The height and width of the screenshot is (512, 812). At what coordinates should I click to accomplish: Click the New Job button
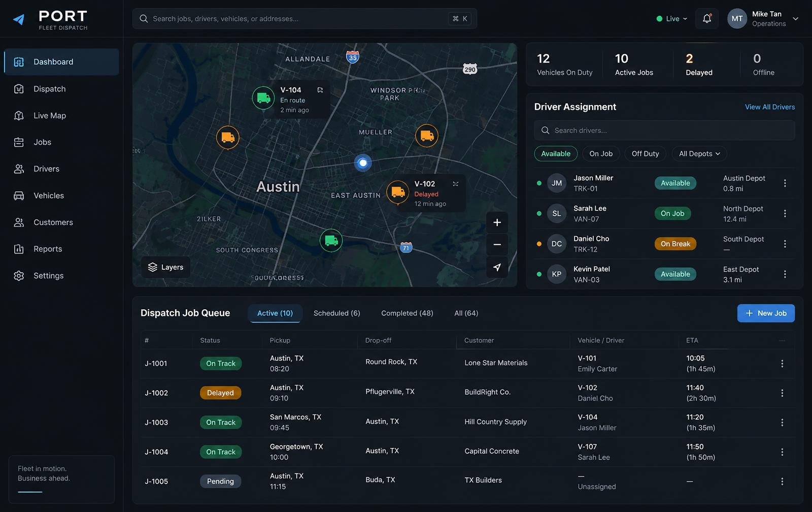point(766,313)
